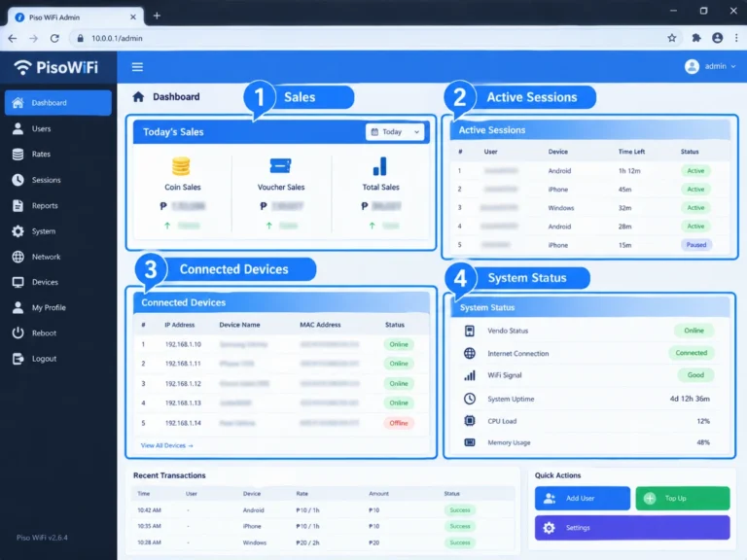
Task: Click the CPU Load chip icon
Action: click(x=469, y=420)
